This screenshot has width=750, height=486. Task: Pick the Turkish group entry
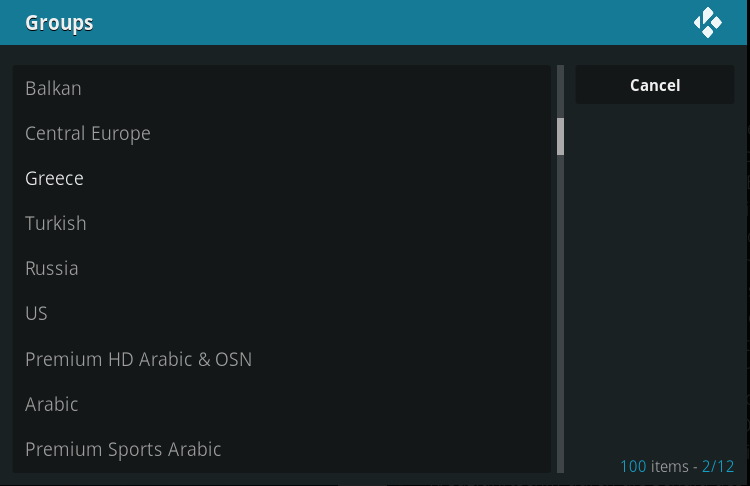click(x=282, y=223)
